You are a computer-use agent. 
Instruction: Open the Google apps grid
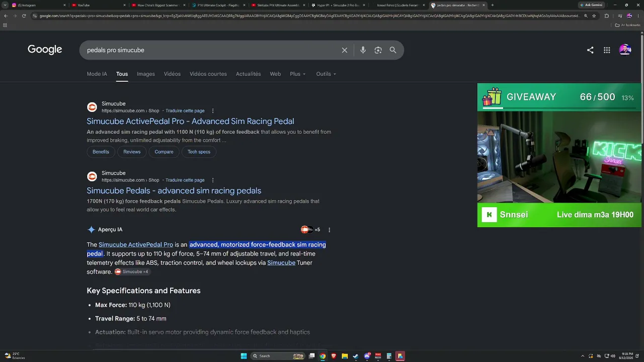tap(607, 50)
